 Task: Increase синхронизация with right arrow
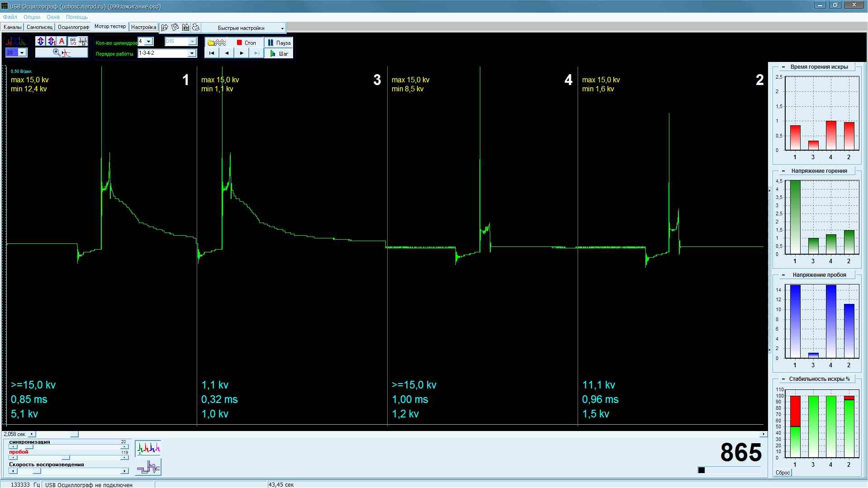click(124, 447)
